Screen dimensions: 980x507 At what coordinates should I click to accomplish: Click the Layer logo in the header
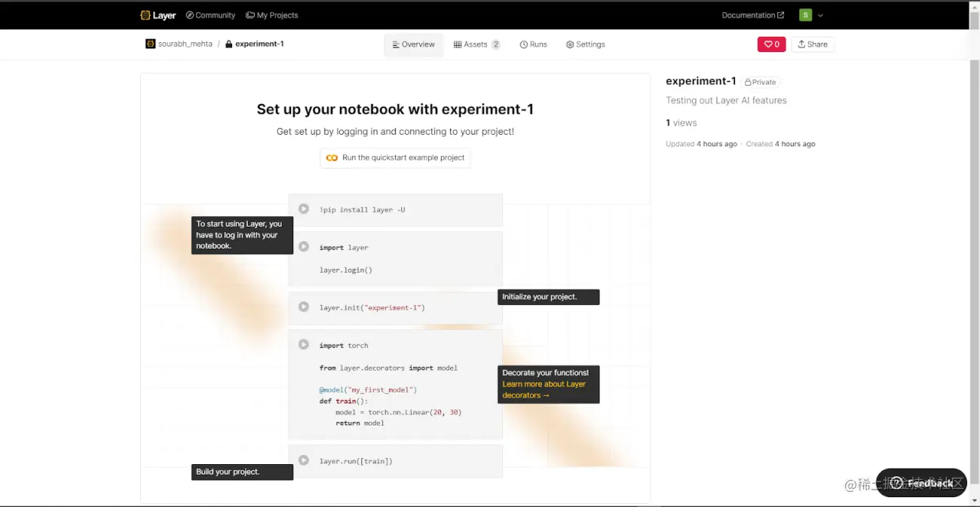[158, 15]
